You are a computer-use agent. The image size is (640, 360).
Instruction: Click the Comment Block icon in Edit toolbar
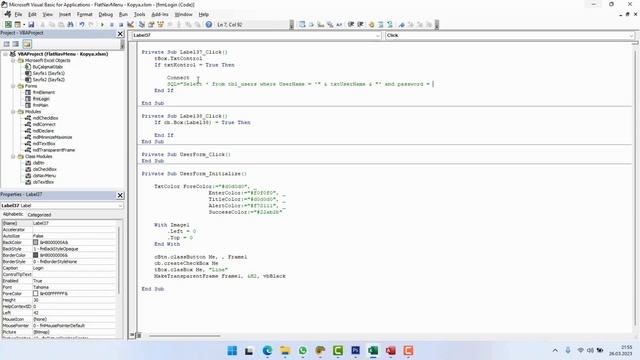[x=381, y=24]
